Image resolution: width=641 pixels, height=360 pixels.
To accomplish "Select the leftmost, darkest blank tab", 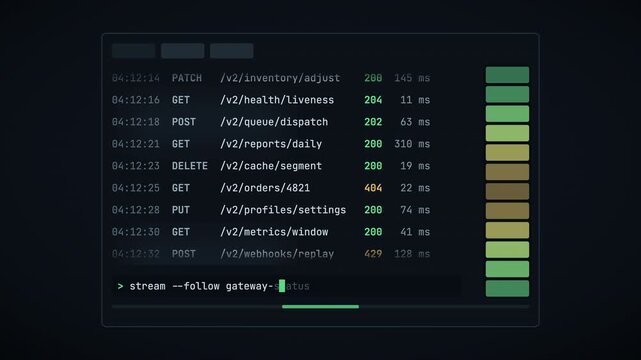I will tap(134, 51).
